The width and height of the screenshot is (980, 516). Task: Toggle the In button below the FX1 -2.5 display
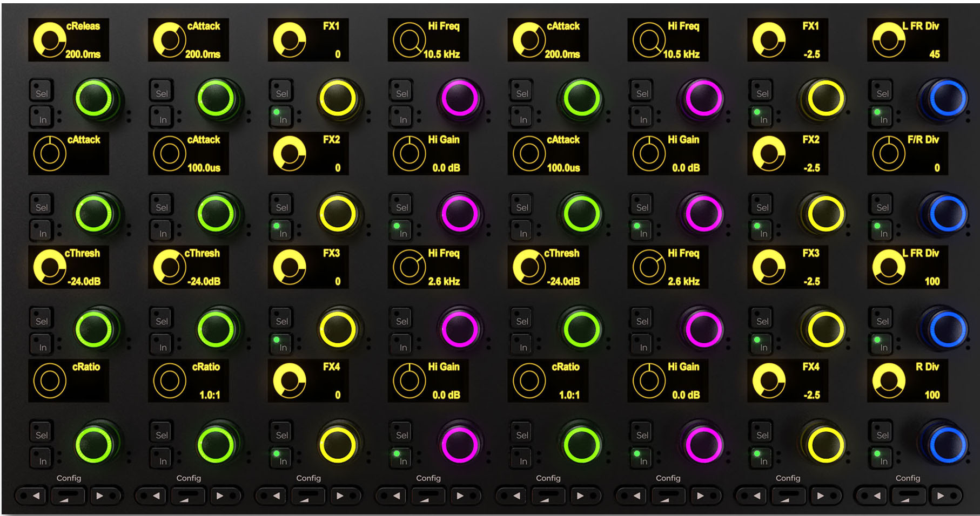[761, 117]
